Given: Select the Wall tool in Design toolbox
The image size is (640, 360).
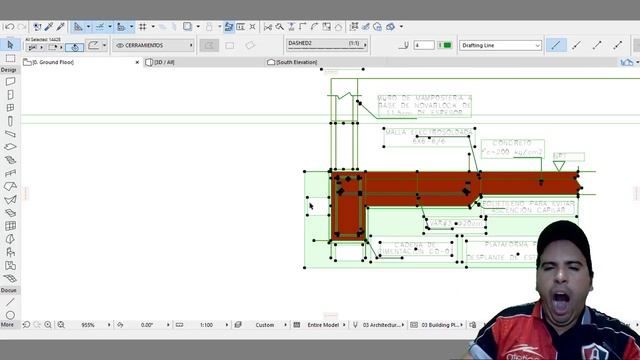Looking at the screenshot, I should coord(10,82).
